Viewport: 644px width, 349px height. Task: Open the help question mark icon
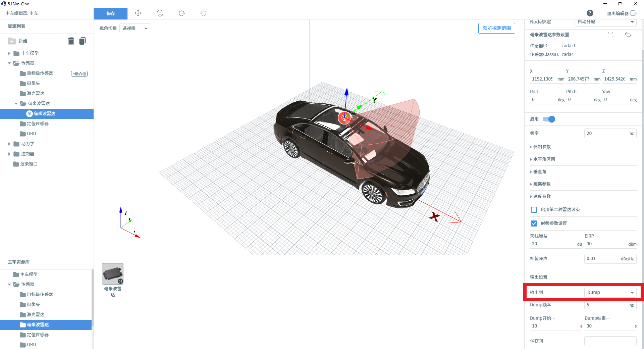click(590, 13)
